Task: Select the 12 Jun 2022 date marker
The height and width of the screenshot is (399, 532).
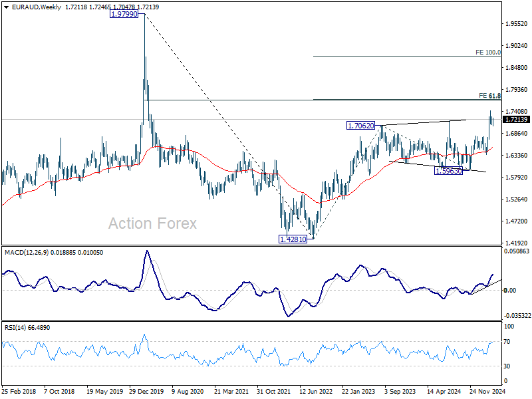Action: click(x=316, y=391)
